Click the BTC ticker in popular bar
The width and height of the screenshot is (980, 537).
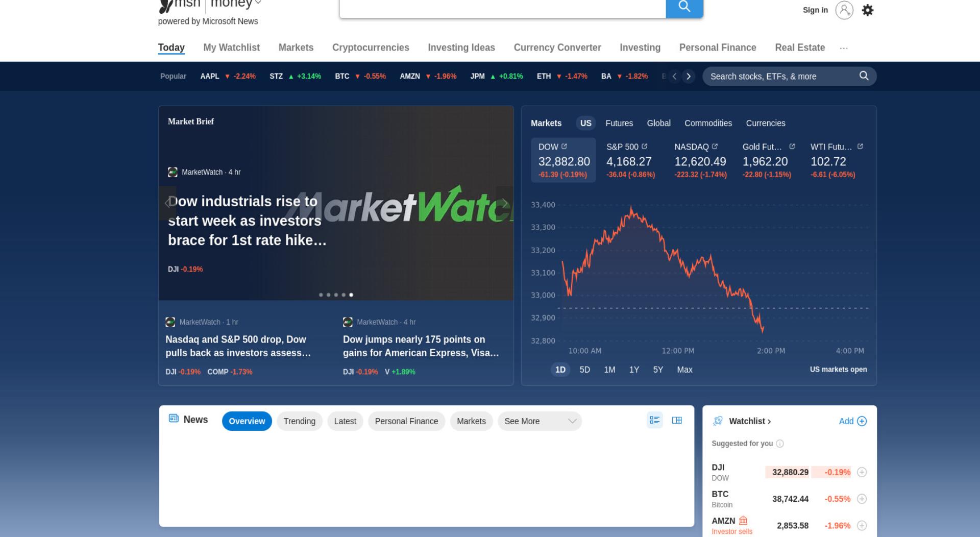(360, 77)
